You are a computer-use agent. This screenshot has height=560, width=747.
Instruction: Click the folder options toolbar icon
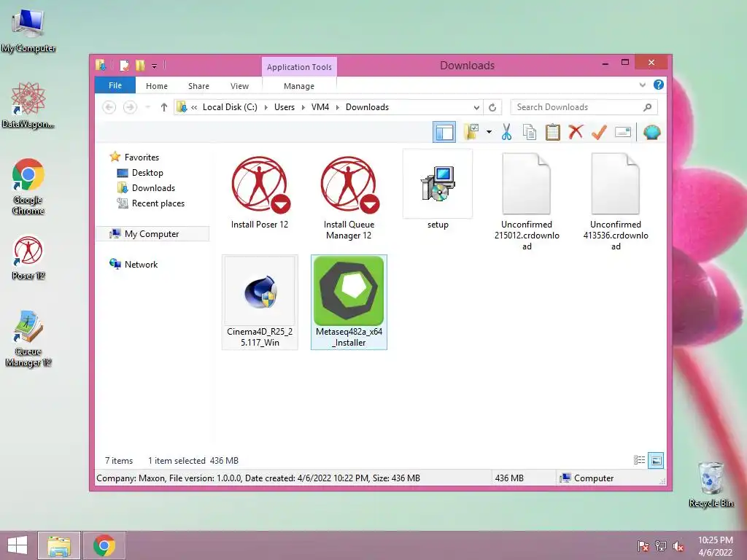click(x=471, y=132)
